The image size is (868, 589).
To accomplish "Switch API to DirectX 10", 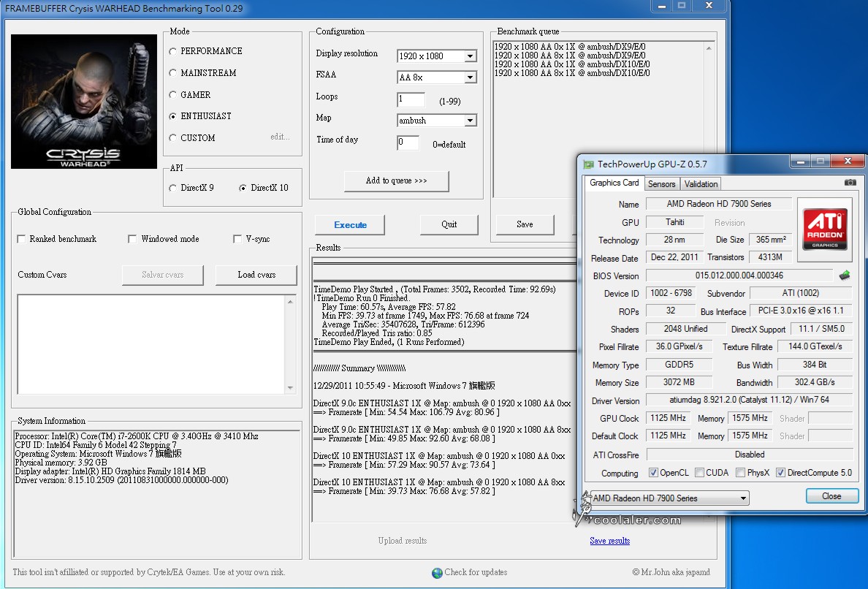I will (x=243, y=189).
